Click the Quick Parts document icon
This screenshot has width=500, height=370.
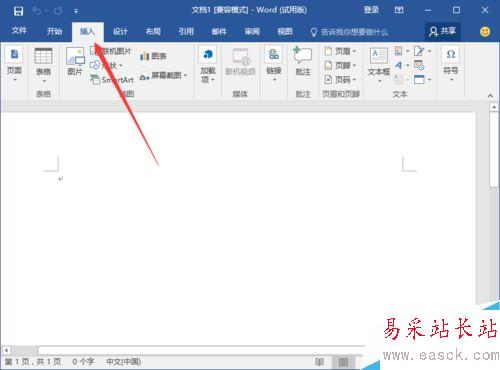(399, 51)
